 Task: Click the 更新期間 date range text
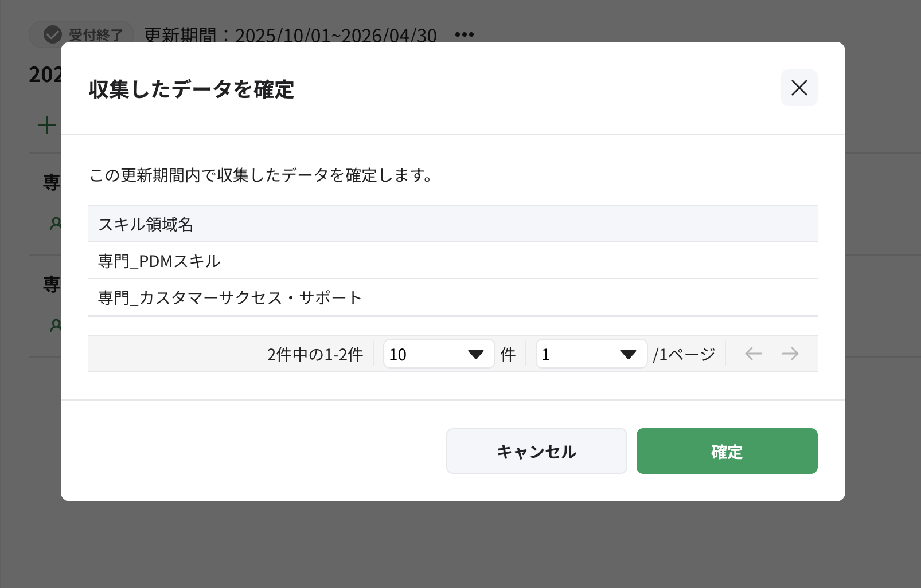click(x=290, y=35)
